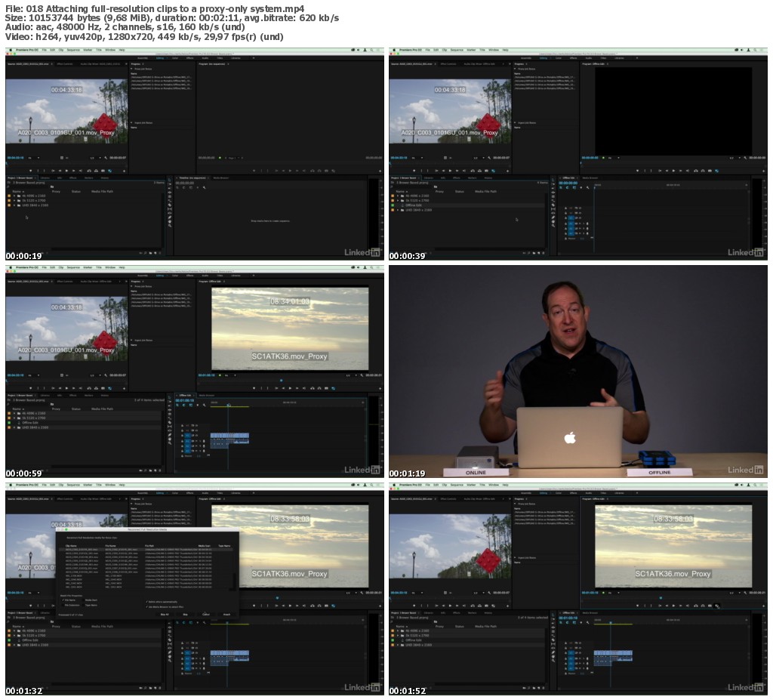Screen dimensions: 773x700
Task: Open Source monitor Fit zoom dropdown, 00:00:19 frame
Action: click(34, 158)
